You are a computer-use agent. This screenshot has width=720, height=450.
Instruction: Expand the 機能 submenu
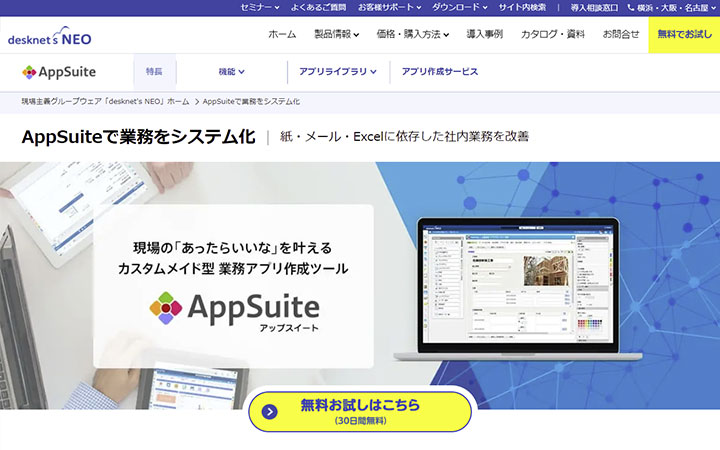point(231,72)
